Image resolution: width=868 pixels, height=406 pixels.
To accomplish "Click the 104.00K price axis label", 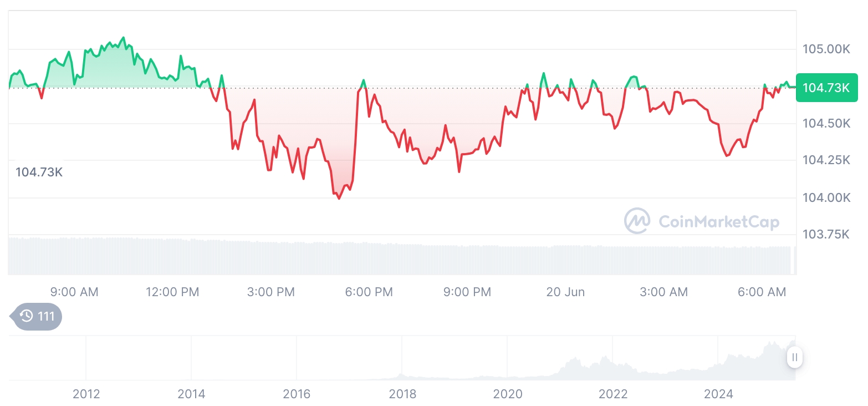I will pos(826,197).
